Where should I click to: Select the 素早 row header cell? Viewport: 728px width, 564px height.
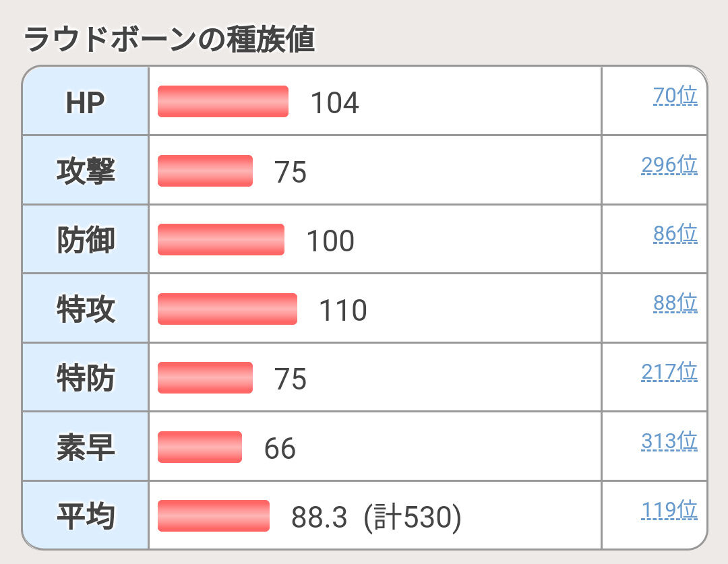pos(86,447)
